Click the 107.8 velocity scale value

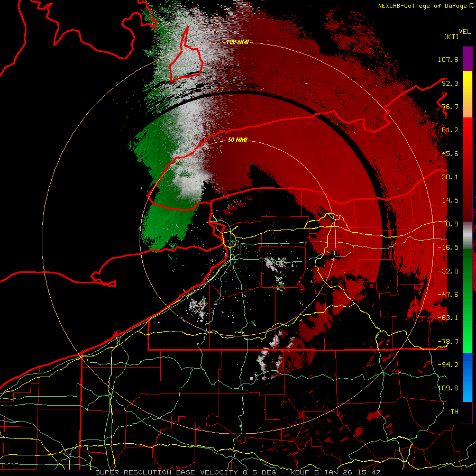click(448, 59)
